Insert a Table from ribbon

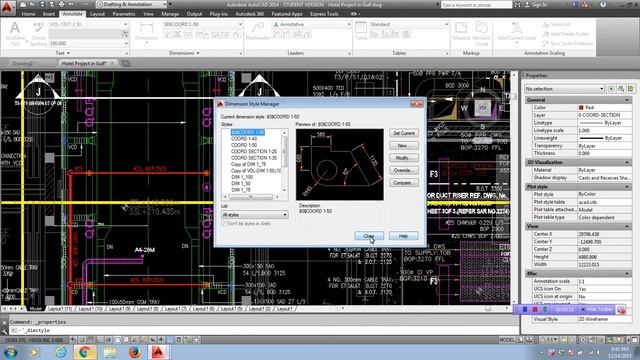click(361, 31)
